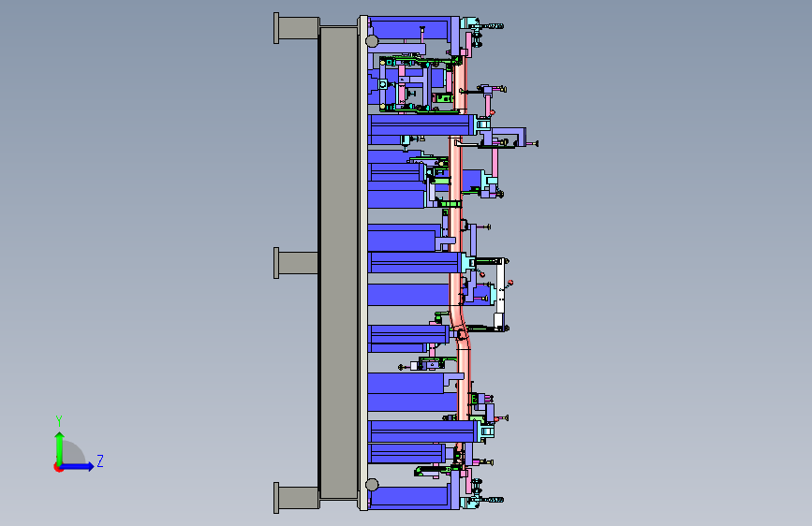The image size is (812, 526).
Task: Click the red X origin ball of the triad
Action: [x=58, y=467]
